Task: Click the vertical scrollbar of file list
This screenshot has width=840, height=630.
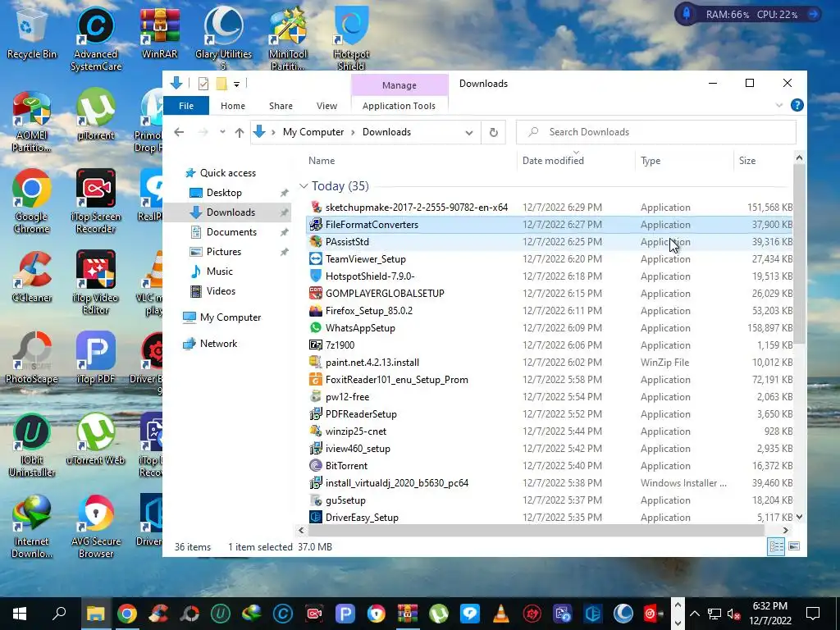Action: pyautogui.click(x=799, y=254)
